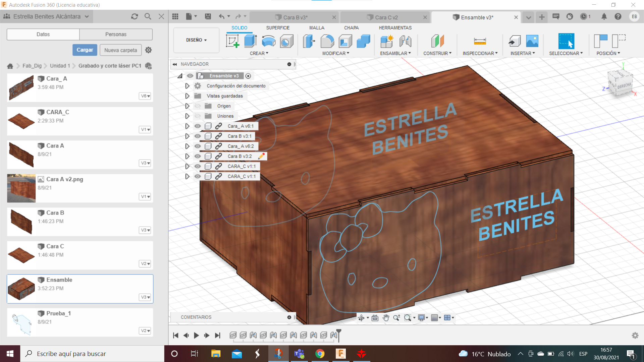This screenshot has width=644, height=362.
Task: Switch to the SUPERFICIE ribbon tab
Action: (278, 28)
